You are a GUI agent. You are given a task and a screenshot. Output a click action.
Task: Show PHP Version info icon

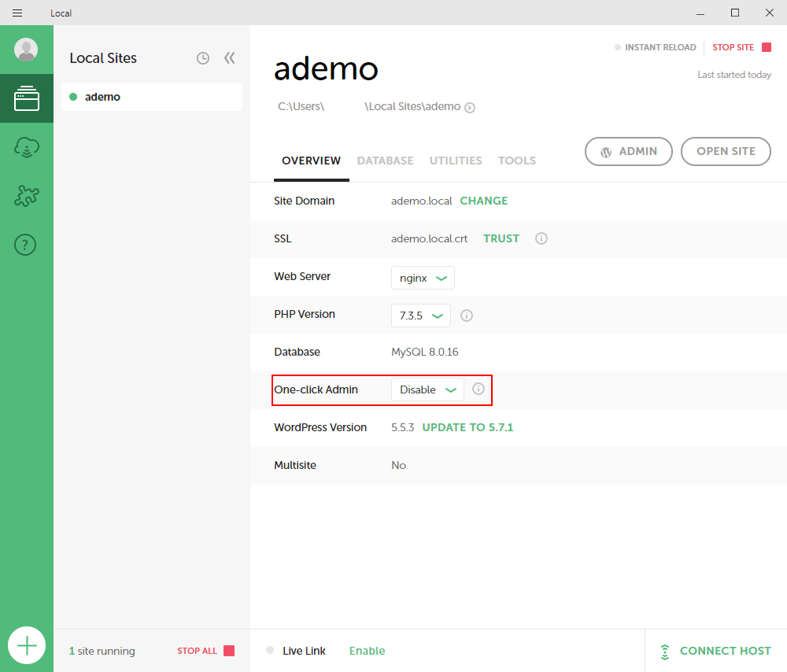point(467,316)
